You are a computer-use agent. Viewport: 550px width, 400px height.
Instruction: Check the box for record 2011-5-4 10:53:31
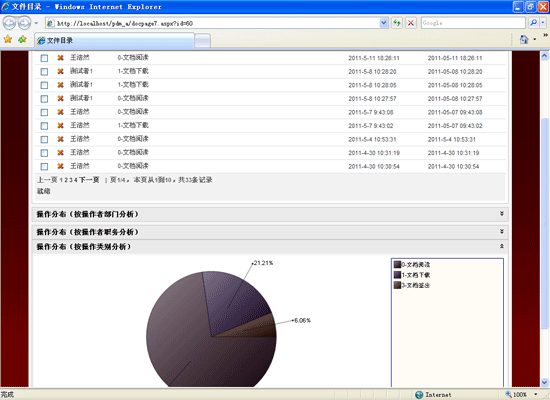(x=44, y=140)
